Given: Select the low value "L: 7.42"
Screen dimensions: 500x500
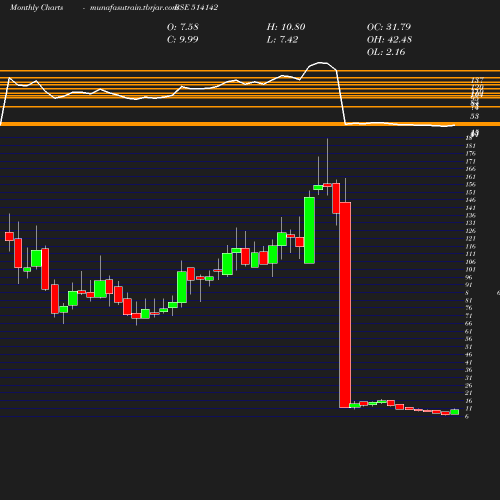Looking at the screenshot, I should (282, 40).
